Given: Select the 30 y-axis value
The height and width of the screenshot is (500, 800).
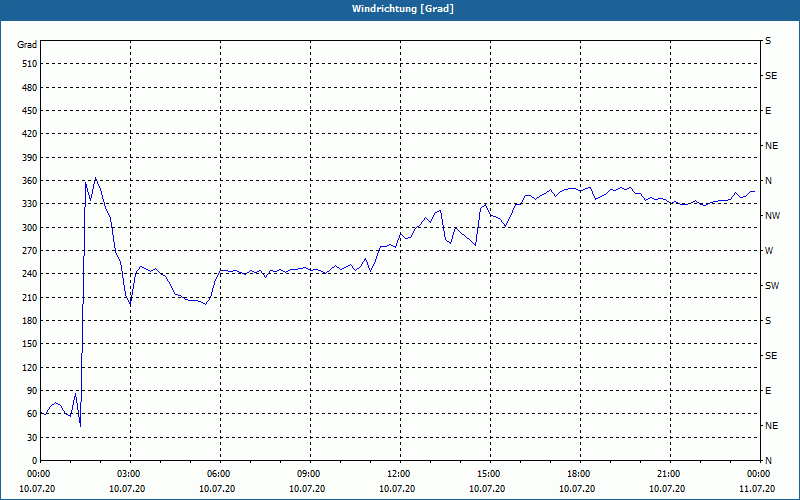Looking at the screenshot, I should [32, 437].
